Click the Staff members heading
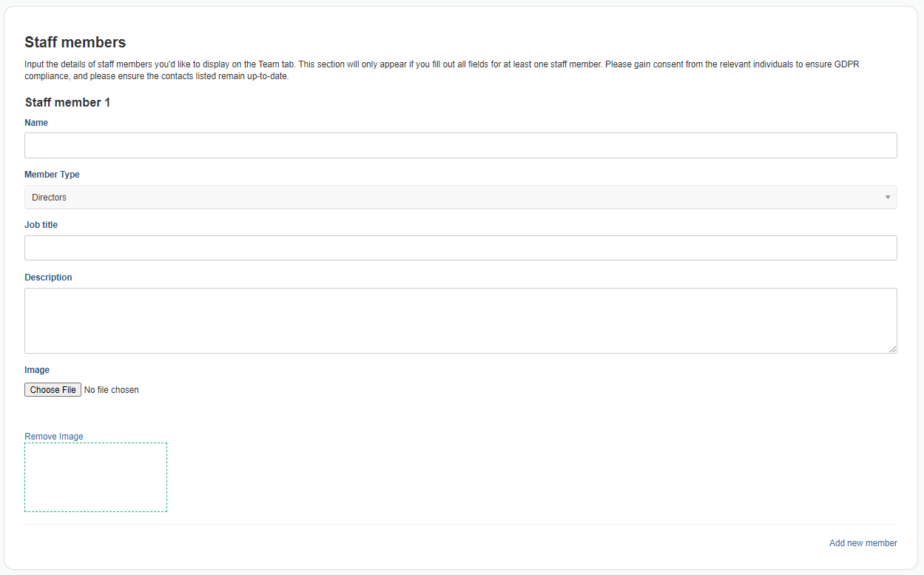This screenshot has height=575, width=924. pos(75,42)
